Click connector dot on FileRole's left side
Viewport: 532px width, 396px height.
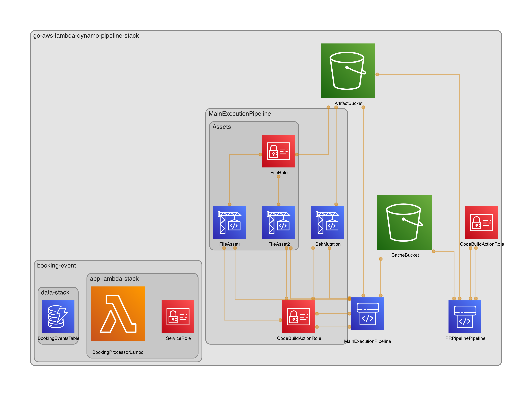260,155
